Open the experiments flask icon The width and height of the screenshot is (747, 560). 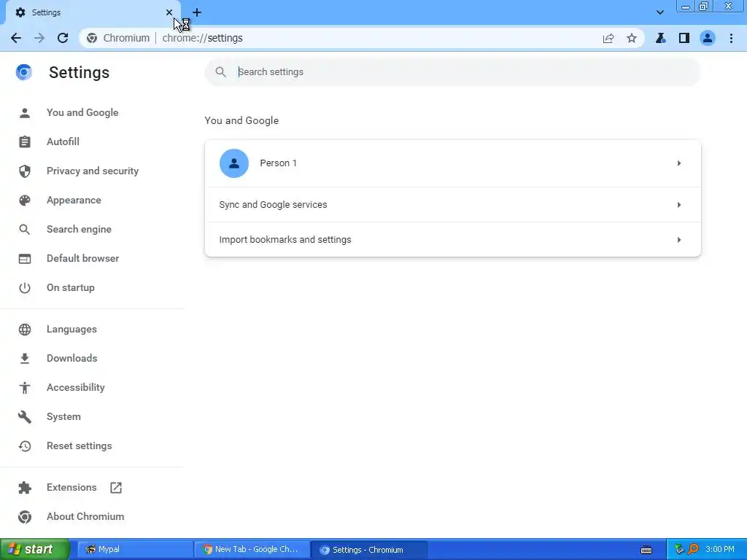(x=660, y=38)
